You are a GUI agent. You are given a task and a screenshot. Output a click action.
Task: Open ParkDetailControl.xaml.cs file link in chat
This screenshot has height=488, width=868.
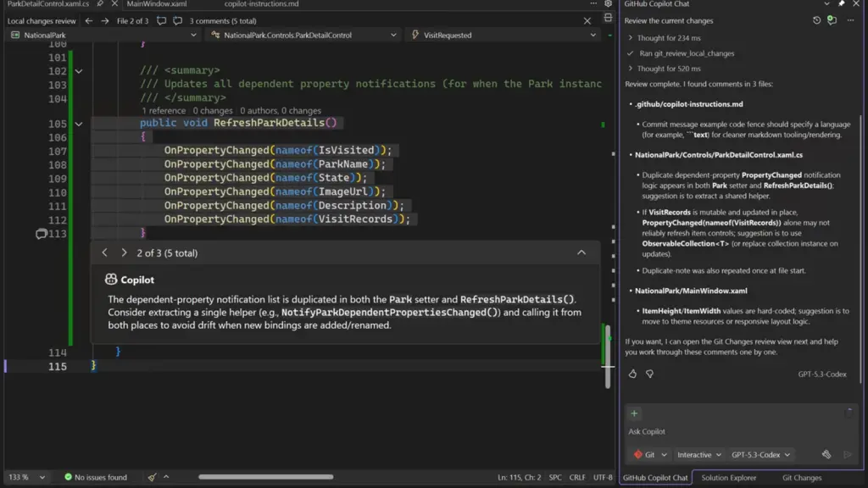719,155
